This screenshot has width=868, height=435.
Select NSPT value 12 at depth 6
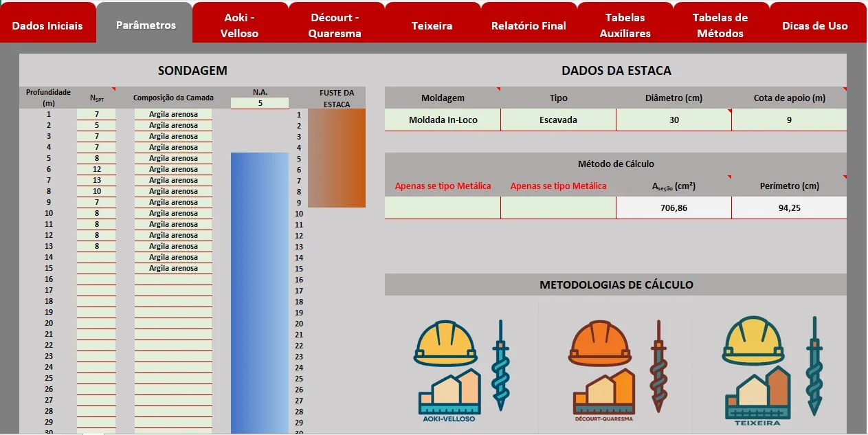(96, 169)
